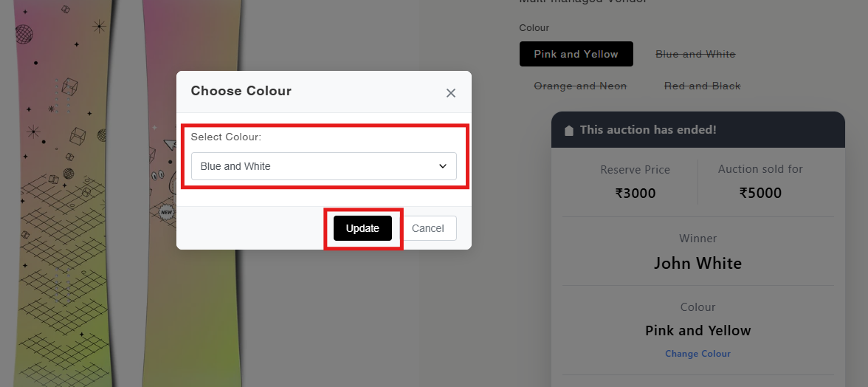Click the icon beside auction ended message
Screen dimensions: 868x387
[x=568, y=130]
